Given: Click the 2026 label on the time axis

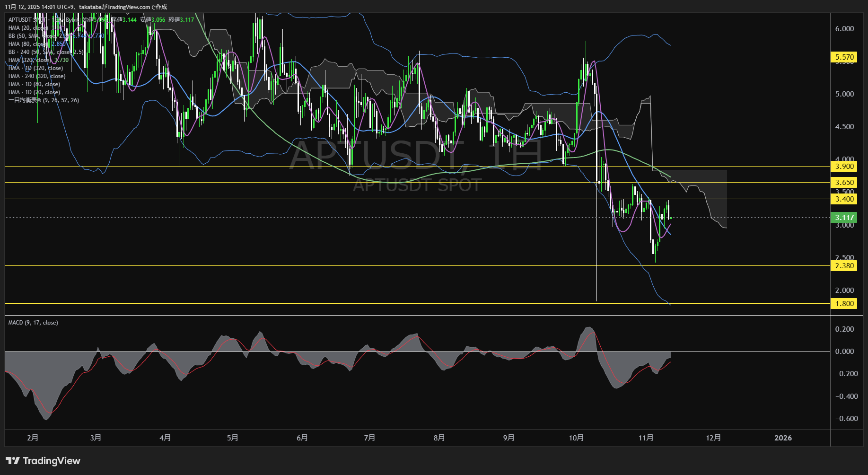Looking at the screenshot, I should tap(783, 438).
